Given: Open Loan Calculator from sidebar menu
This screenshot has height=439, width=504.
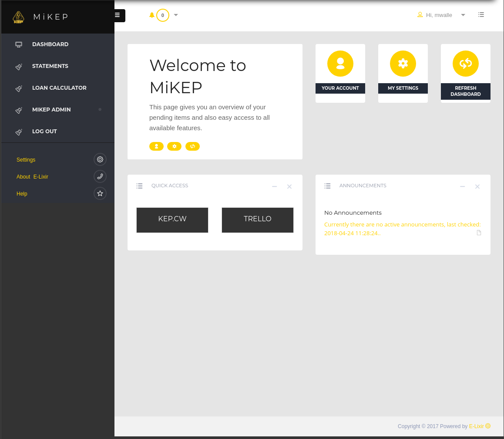Looking at the screenshot, I should [59, 88].
